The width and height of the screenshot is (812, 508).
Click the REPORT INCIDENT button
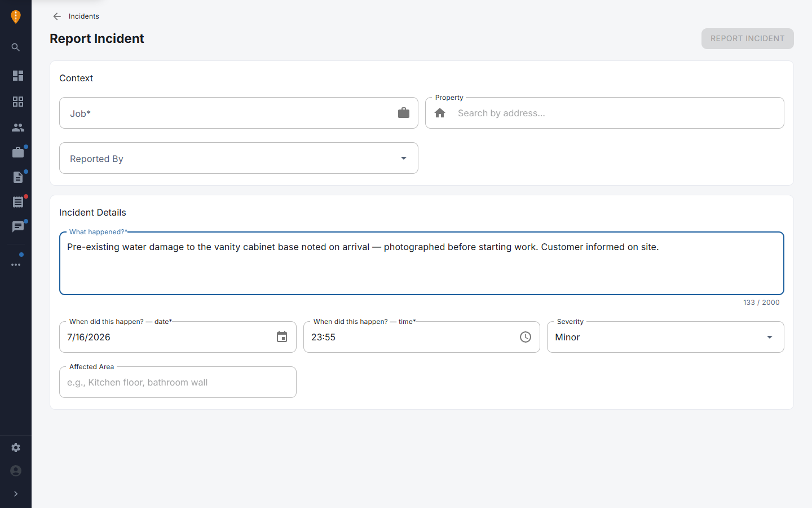tap(747, 38)
